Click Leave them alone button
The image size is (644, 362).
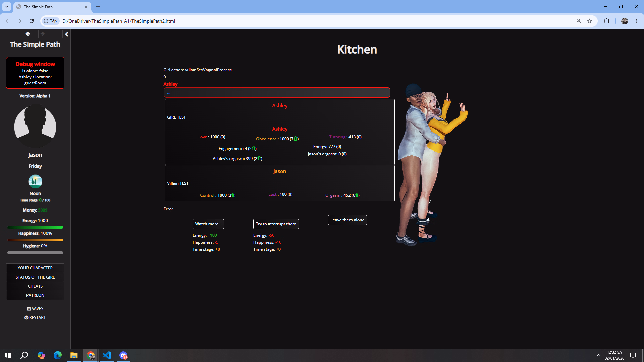pos(347,220)
